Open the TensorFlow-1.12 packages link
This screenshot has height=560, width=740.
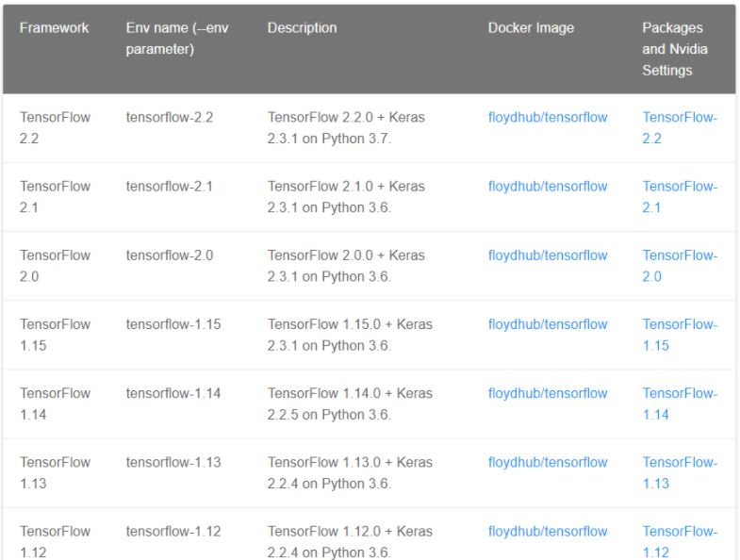pos(680,541)
